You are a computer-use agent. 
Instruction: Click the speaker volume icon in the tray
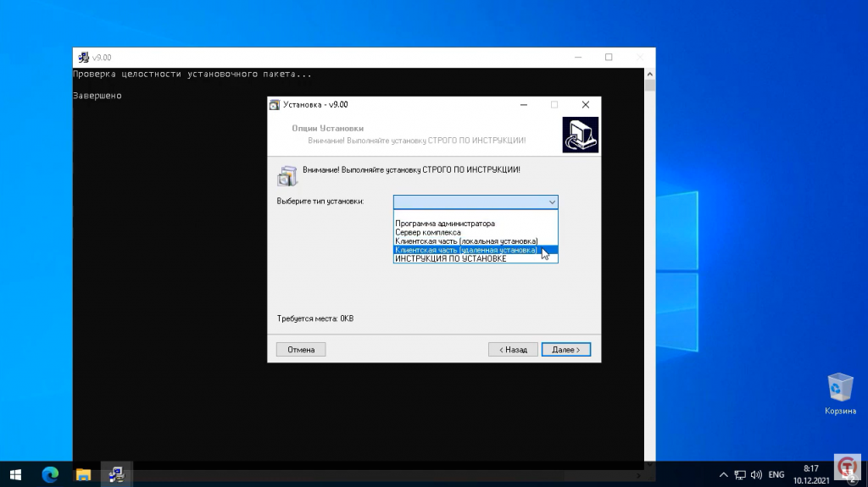coord(755,474)
